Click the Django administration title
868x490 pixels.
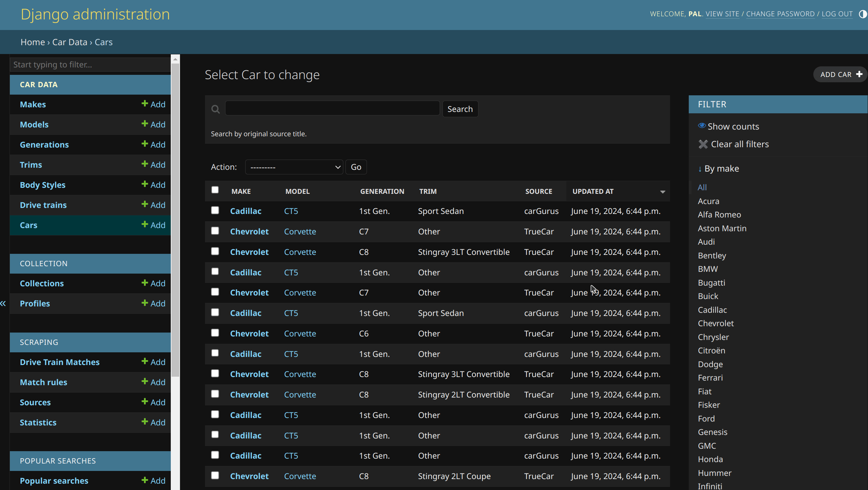click(x=95, y=14)
